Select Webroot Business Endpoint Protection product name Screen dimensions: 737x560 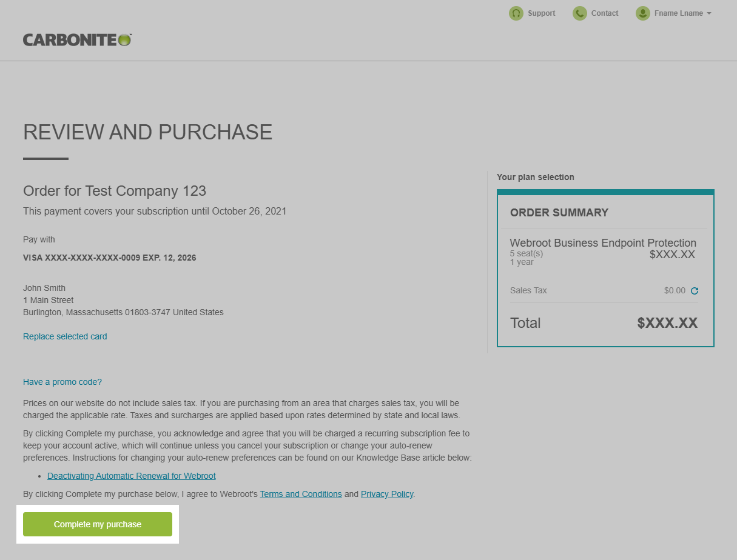pos(602,243)
